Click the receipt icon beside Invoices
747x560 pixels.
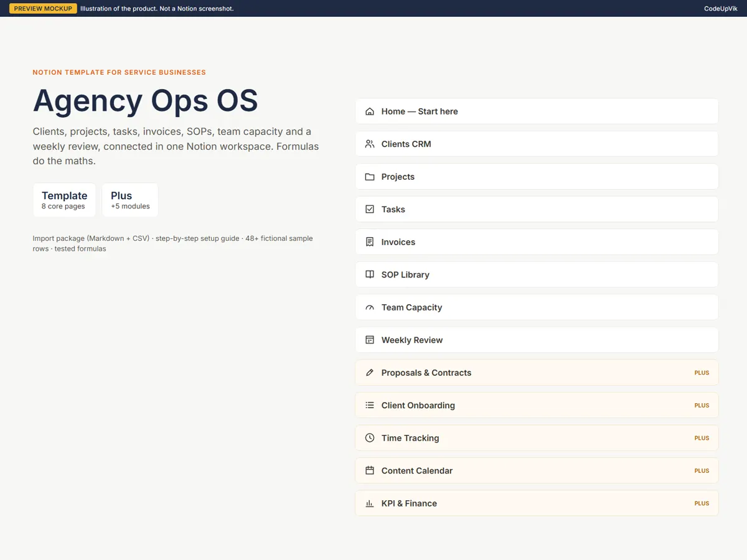point(370,242)
